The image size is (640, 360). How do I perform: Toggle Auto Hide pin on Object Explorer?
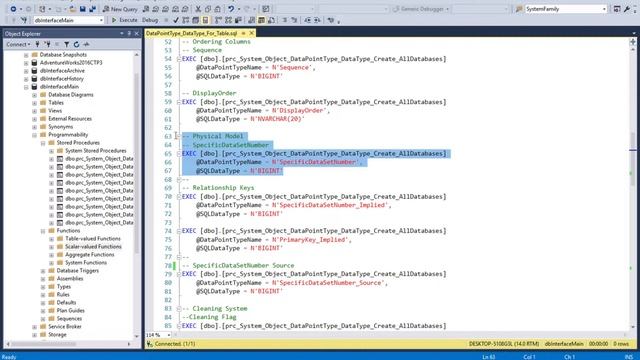[x=129, y=33]
